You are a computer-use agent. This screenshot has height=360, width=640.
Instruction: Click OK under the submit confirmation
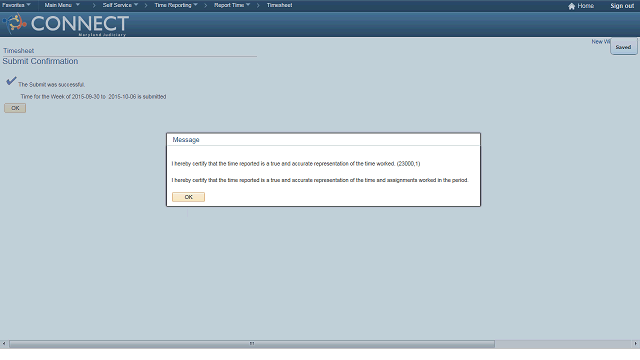(15, 108)
